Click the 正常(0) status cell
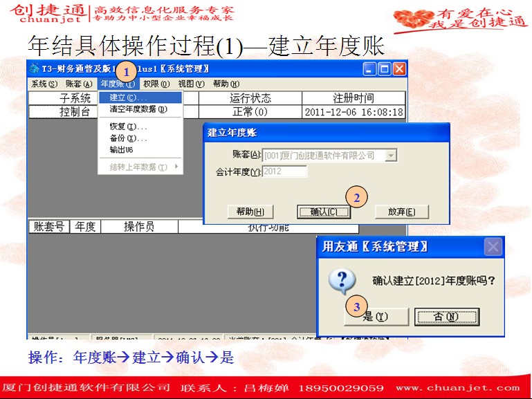This screenshot has height=399, width=532. (x=250, y=112)
